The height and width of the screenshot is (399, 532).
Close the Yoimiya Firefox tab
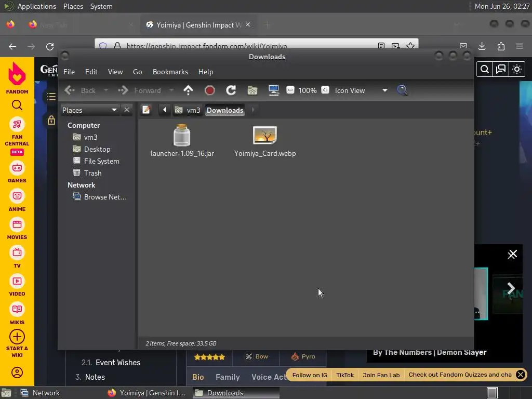(248, 24)
